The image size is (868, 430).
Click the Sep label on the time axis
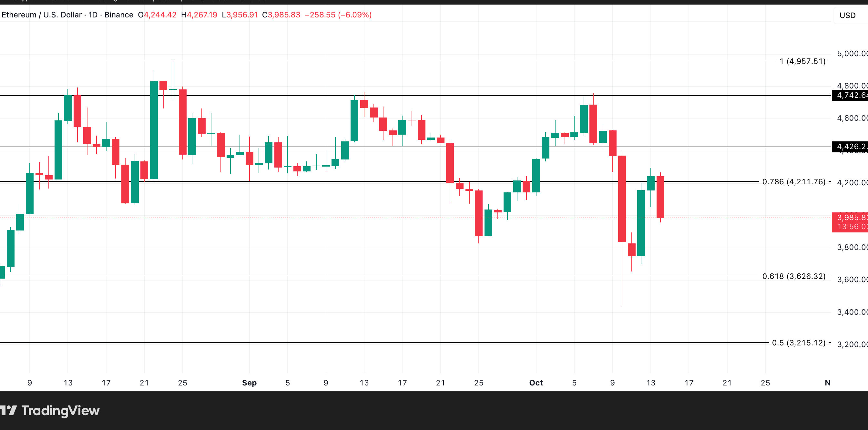coord(249,383)
